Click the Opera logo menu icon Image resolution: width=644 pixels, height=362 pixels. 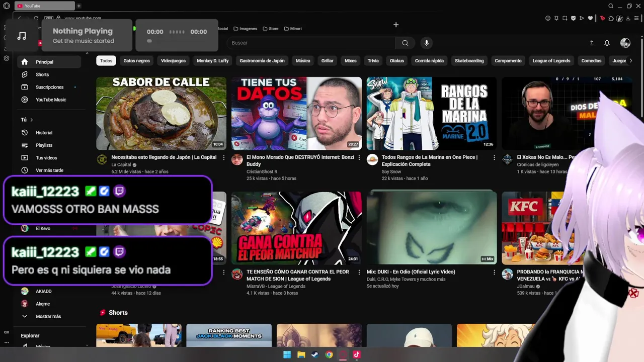(x=6, y=6)
